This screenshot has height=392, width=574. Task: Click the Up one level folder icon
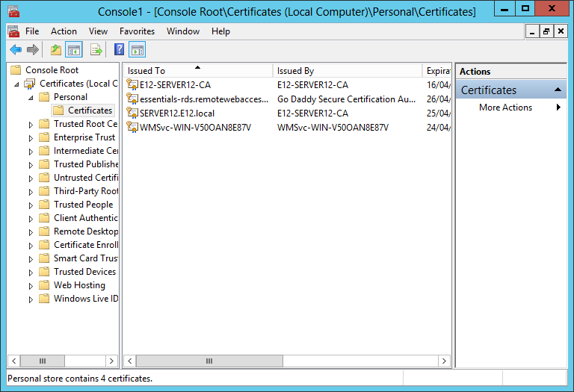pos(56,50)
